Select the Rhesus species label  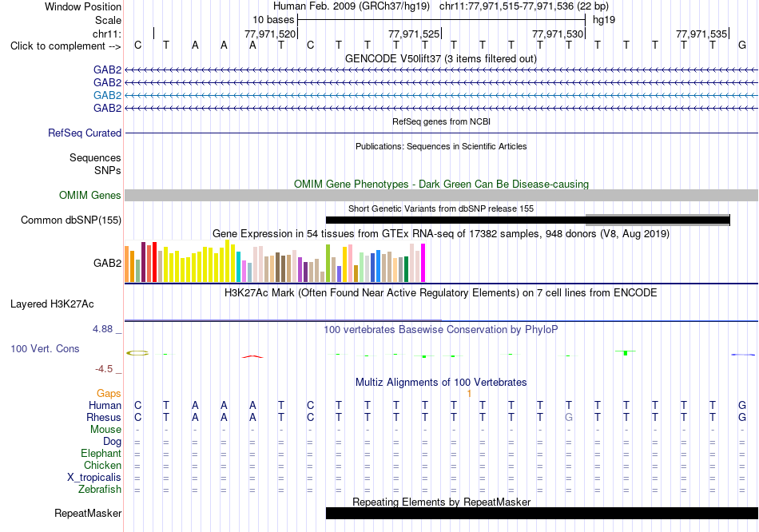[104, 417]
